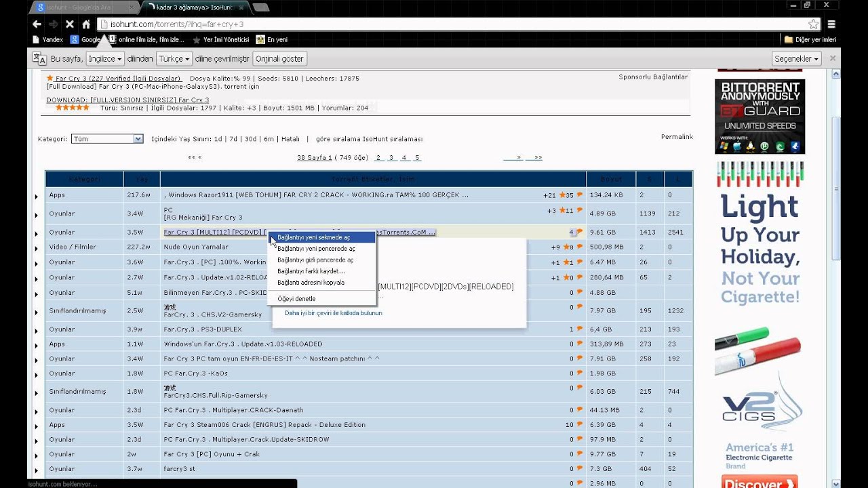Click the browser forward arrow
Screen dimensions: 868x488
tap(53, 24)
